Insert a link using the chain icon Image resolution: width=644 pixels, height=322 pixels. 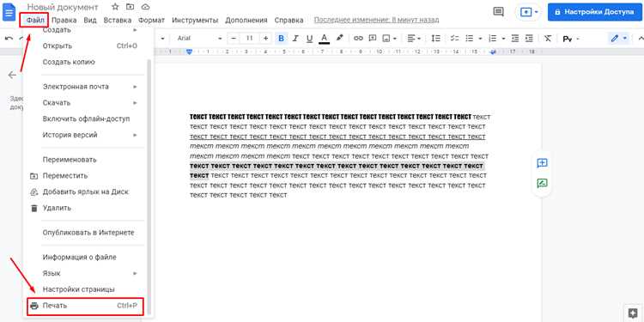(x=358, y=38)
